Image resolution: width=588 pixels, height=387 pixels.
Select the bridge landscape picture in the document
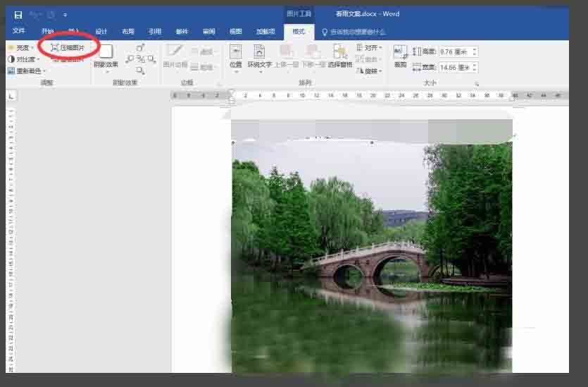372,257
